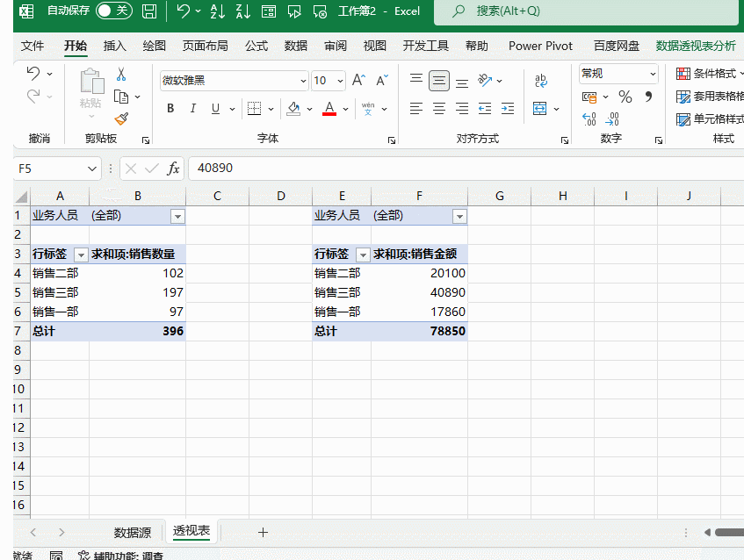Toggle the AutoSave switch
The width and height of the screenshot is (744, 560).
[113, 11]
